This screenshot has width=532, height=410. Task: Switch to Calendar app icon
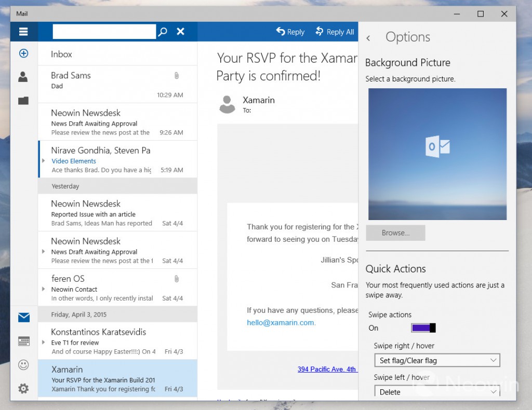(24, 341)
